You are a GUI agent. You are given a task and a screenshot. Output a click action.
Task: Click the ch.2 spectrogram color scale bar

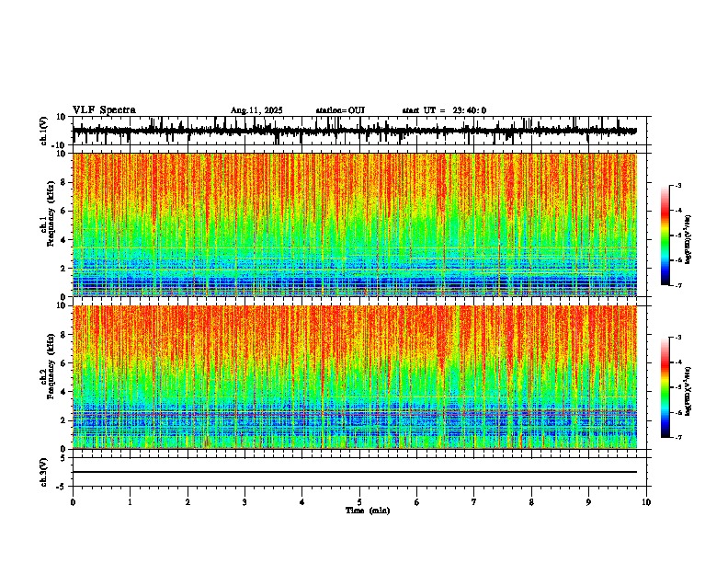665,387
